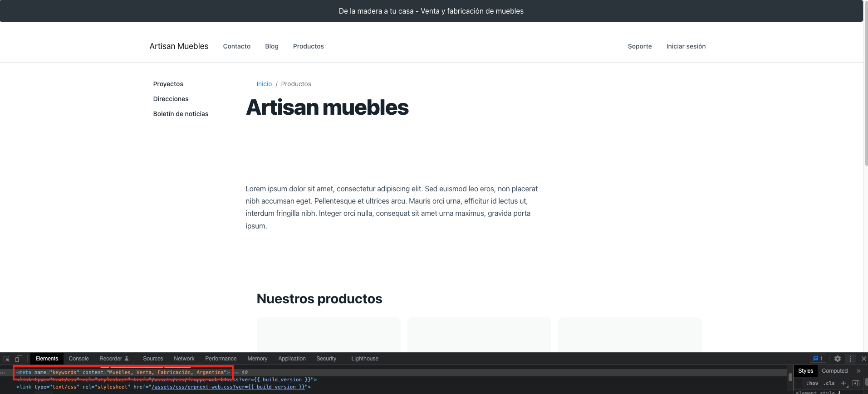This screenshot has height=394, width=868.
Task: Add new style rule with plus icon
Action: [x=843, y=383]
